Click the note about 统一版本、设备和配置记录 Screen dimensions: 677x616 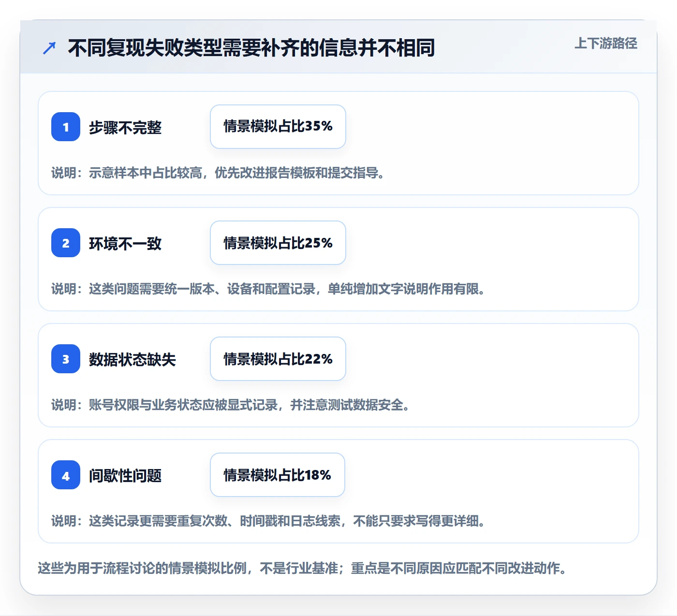pyautogui.click(x=268, y=289)
